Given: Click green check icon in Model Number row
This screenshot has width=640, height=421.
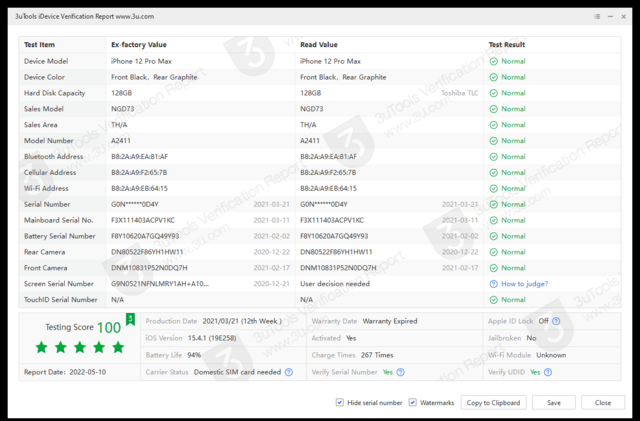Looking at the screenshot, I should pyautogui.click(x=493, y=141).
